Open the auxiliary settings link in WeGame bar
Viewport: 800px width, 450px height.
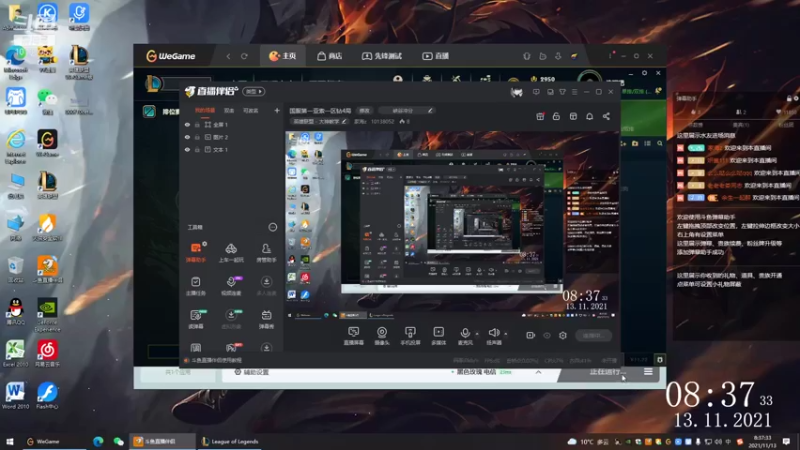tap(251, 372)
